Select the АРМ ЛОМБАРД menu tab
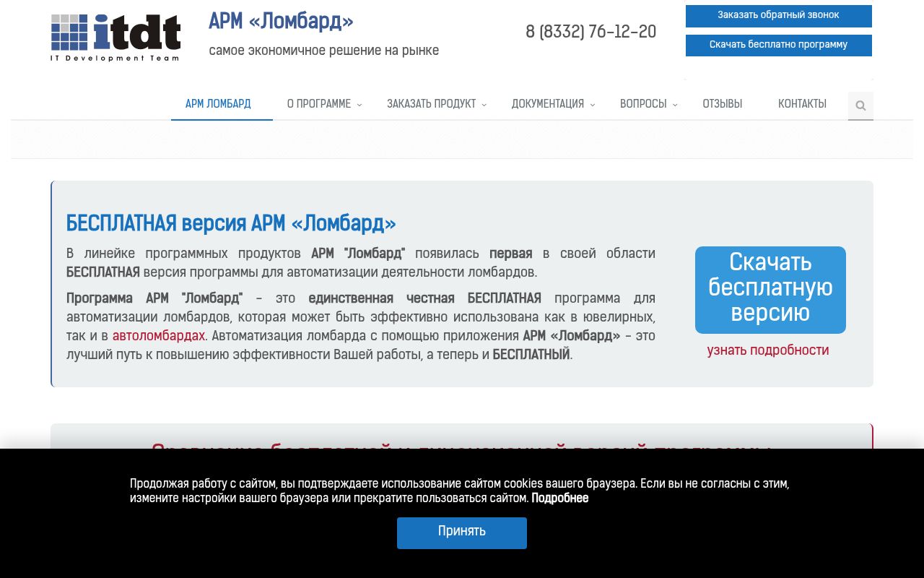The image size is (924, 578). [218, 104]
